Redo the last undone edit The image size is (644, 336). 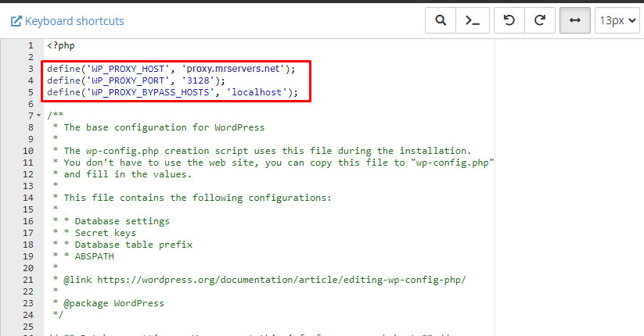click(x=539, y=21)
